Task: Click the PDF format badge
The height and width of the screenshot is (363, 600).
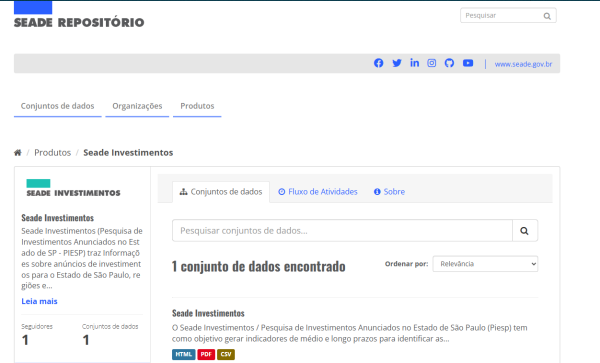Action: click(x=206, y=355)
